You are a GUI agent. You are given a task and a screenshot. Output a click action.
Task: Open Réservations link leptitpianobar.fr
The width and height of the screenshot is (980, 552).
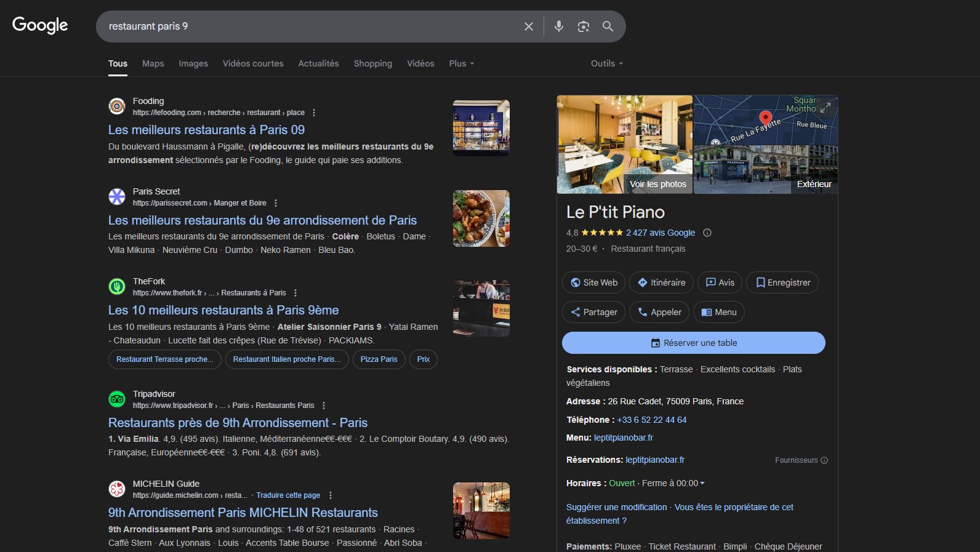pos(655,460)
